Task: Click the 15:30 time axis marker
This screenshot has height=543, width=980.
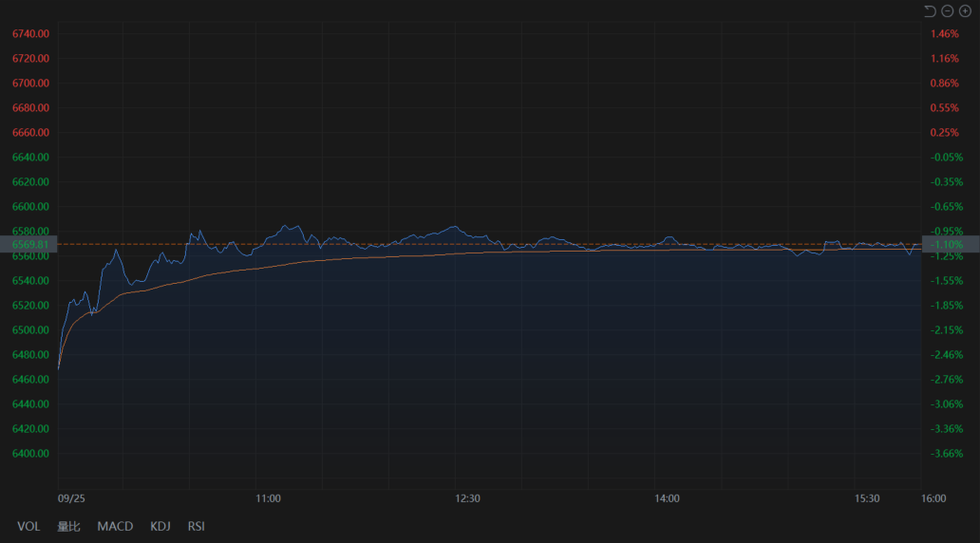Action: pos(867,498)
